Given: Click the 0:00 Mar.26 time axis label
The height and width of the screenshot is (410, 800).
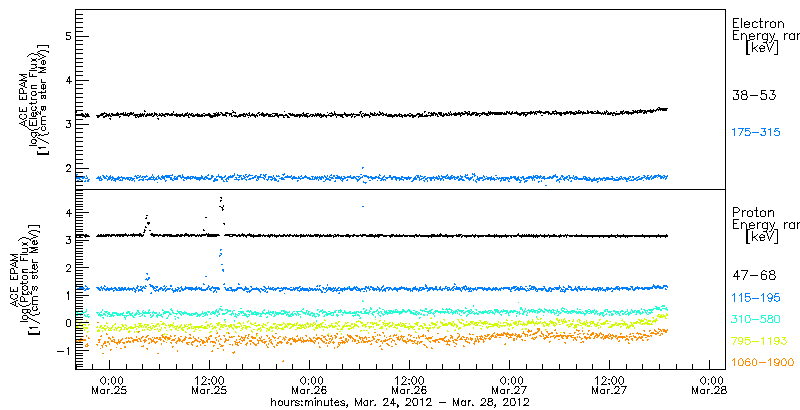Looking at the screenshot, I should tap(309, 385).
